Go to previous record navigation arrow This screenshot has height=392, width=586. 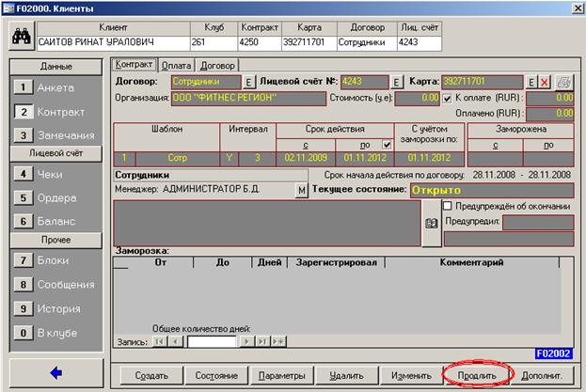175,341
